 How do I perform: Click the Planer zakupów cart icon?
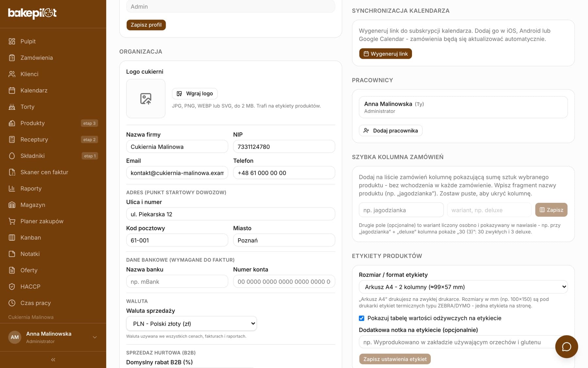tap(12, 221)
